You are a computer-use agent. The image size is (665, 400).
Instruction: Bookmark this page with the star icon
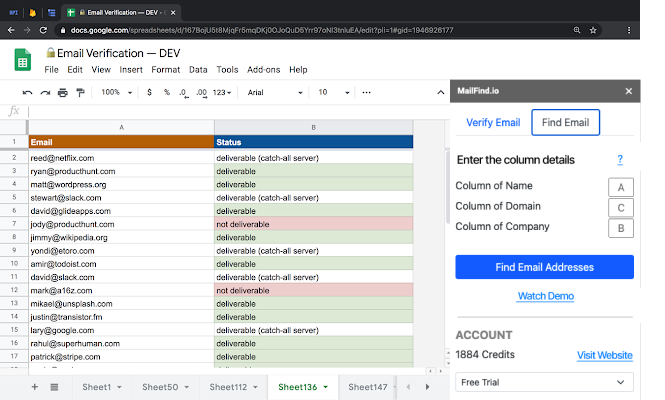593,30
